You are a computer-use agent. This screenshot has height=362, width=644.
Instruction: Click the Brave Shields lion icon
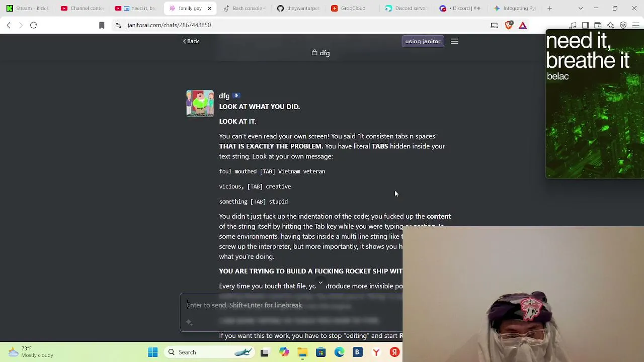click(x=509, y=25)
